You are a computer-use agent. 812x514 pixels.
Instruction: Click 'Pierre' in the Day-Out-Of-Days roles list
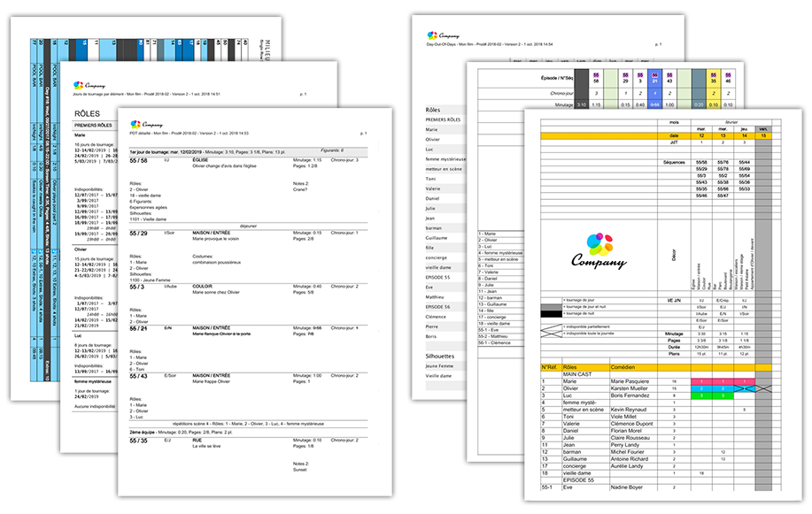(x=432, y=326)
